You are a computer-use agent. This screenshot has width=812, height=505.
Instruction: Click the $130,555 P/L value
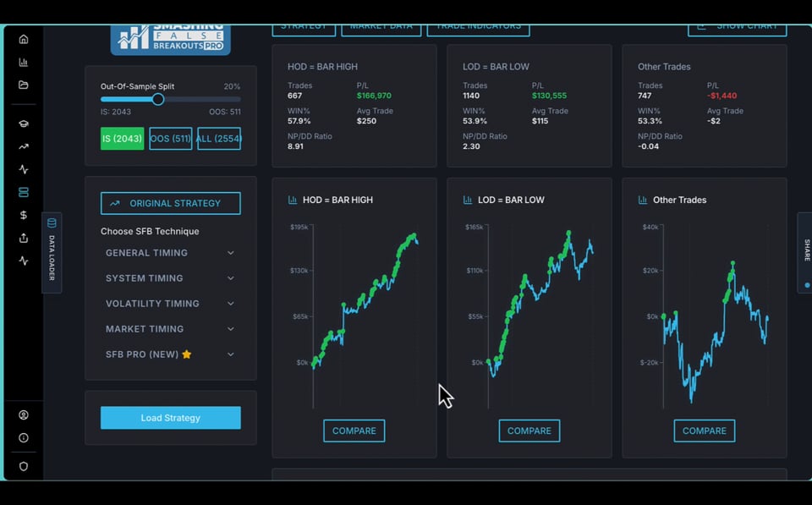pos(549,96)
